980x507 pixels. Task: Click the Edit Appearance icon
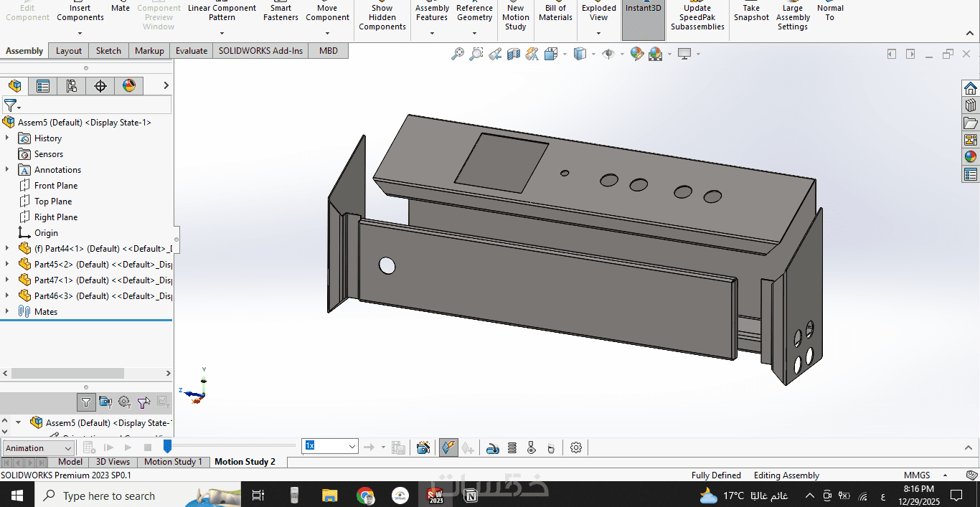coord(636,54)
